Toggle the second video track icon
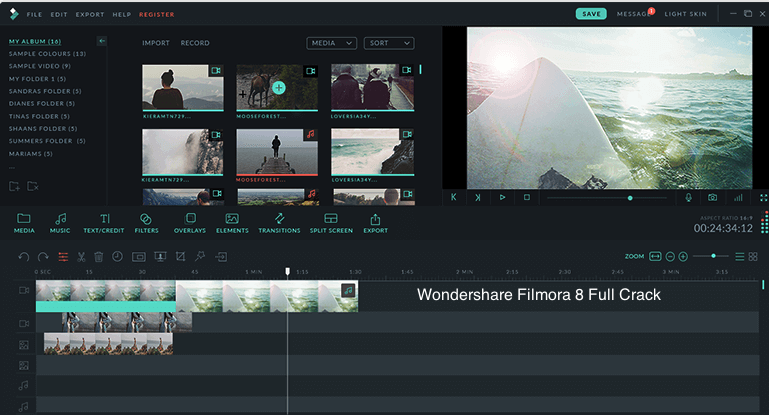The image size is (769, 415). [x=24, y=324]
